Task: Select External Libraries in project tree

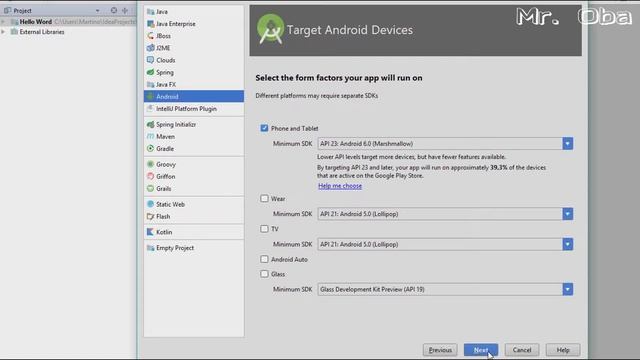Action: click(x=42, y=32)
